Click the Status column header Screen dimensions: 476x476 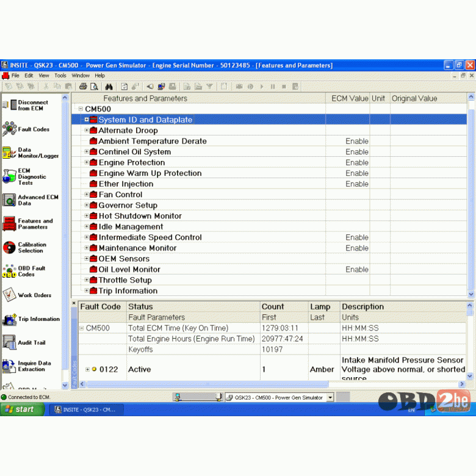coord(193,306)
